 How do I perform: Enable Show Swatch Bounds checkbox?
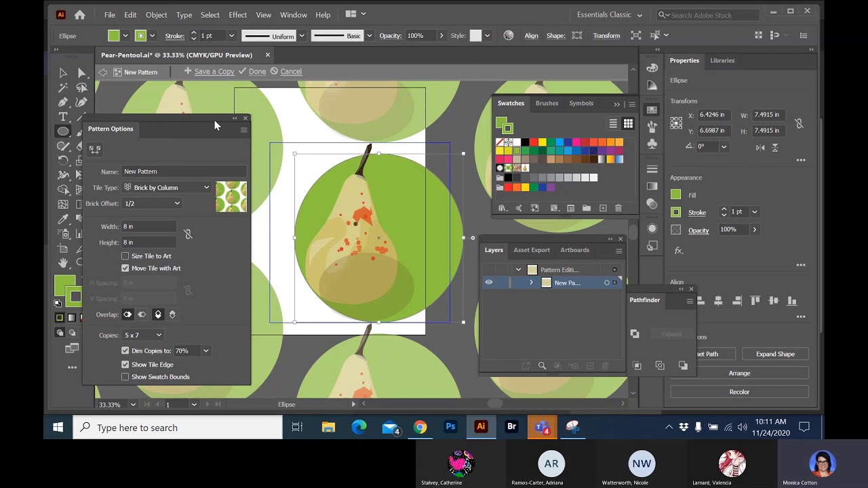click(x=125, y=377)
